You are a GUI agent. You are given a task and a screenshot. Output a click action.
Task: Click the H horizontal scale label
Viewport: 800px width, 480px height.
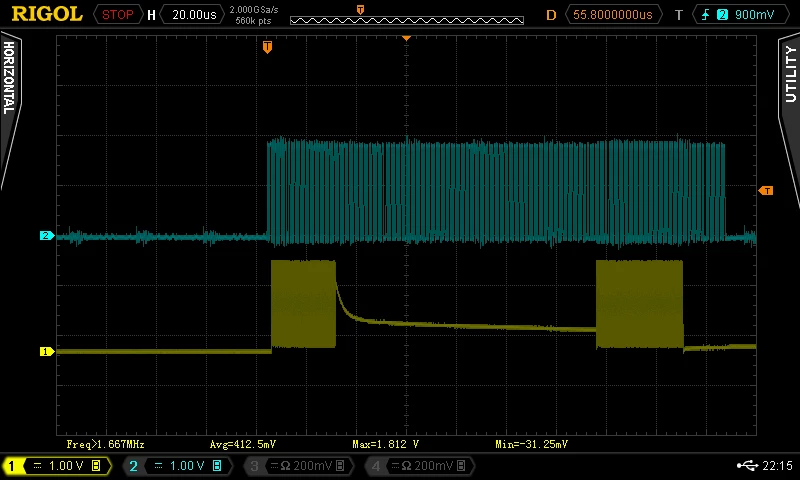(151, 15)
